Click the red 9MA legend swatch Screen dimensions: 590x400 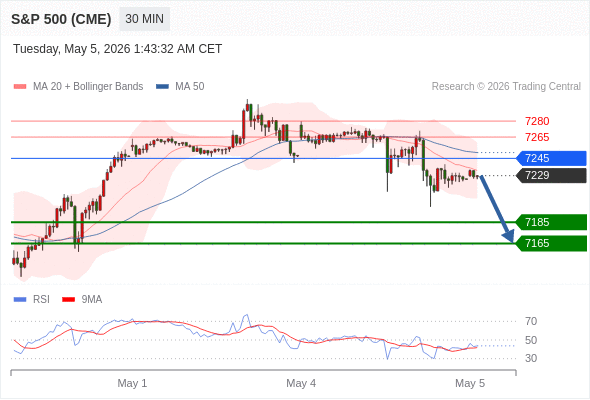click(x=68, y=300)
